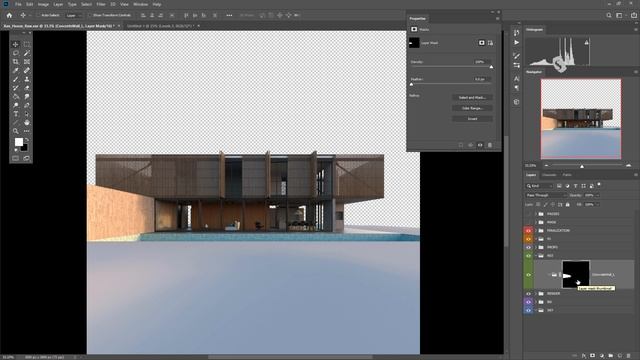This screenshot has width=640, height=360.
Task: Delete the mask with the Properties trash icon
Action: click(x=490, y=145)
